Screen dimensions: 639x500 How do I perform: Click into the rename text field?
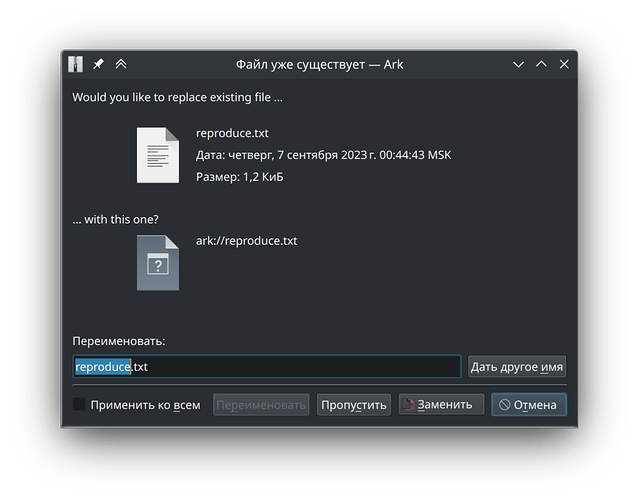click(267, 366)
